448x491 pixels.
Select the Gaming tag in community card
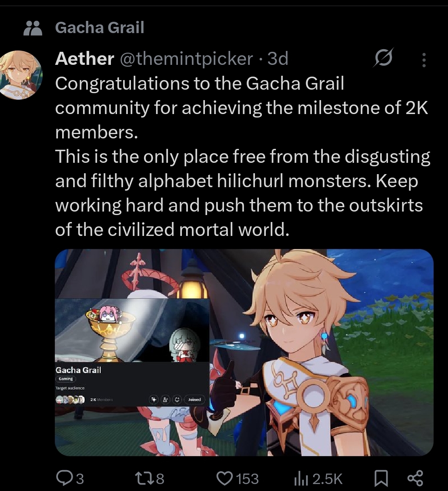[66, 379]
